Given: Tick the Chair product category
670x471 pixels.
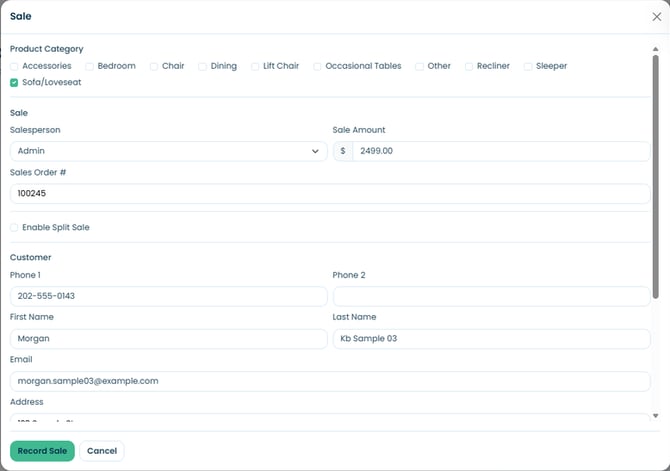Looking at the screenshot, I should tap(154, 66).
